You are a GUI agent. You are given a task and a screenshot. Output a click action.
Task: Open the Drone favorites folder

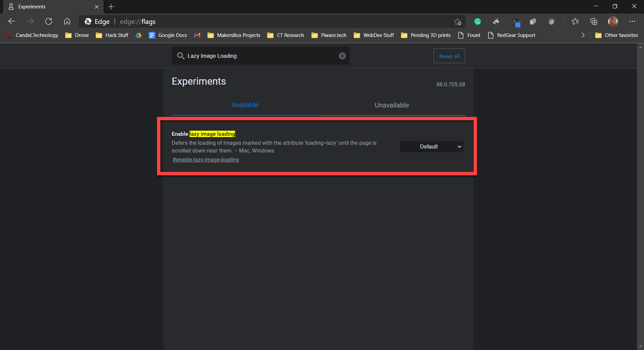click(x=77, y=35)
